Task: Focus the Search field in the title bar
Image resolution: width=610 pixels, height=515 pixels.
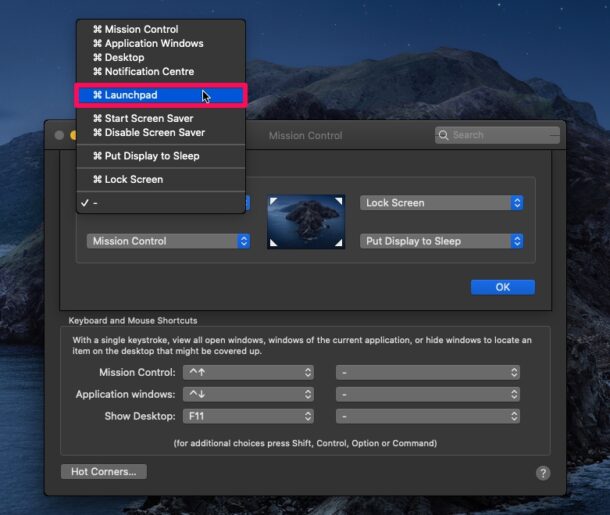Action: click(497, 135)
